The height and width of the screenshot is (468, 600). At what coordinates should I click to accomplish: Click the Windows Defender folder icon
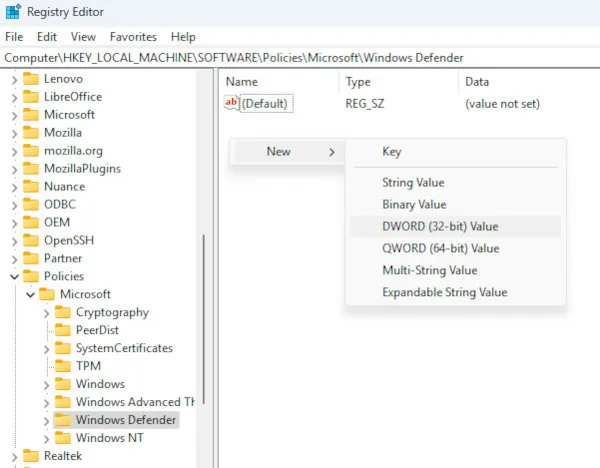point(63,420)
